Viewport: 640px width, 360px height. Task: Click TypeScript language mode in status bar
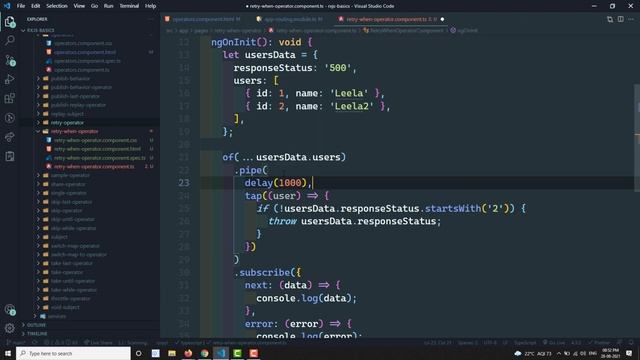coord(524,343)
